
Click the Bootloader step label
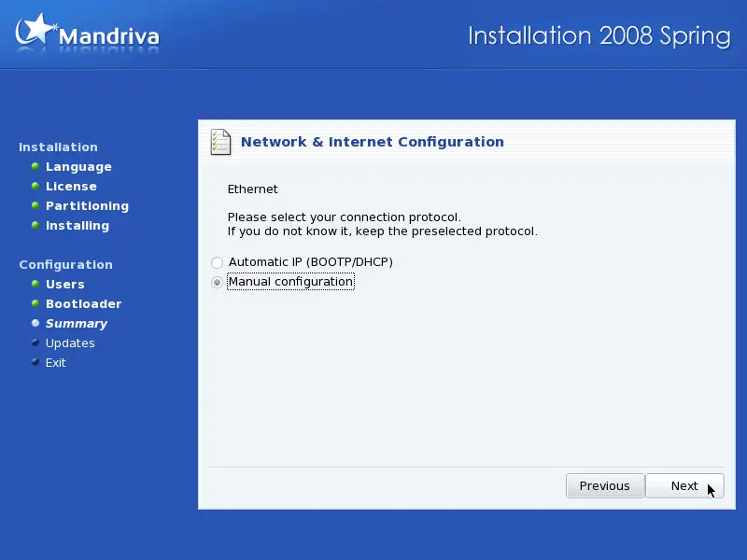[83, 304]
